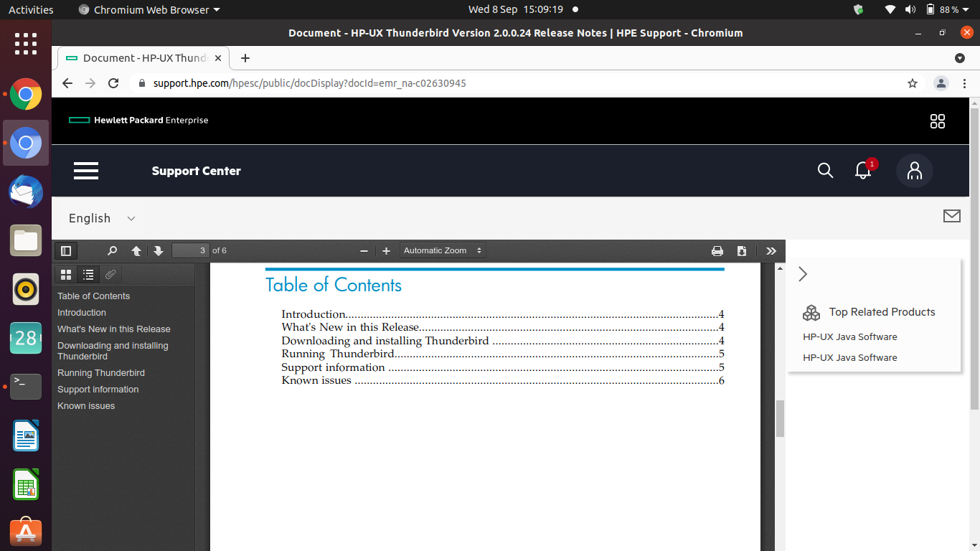Click the PDF viewer vertical scrollbar thumb
The height and width of the screenshot is (551, 980).
[x=780, y=418]
